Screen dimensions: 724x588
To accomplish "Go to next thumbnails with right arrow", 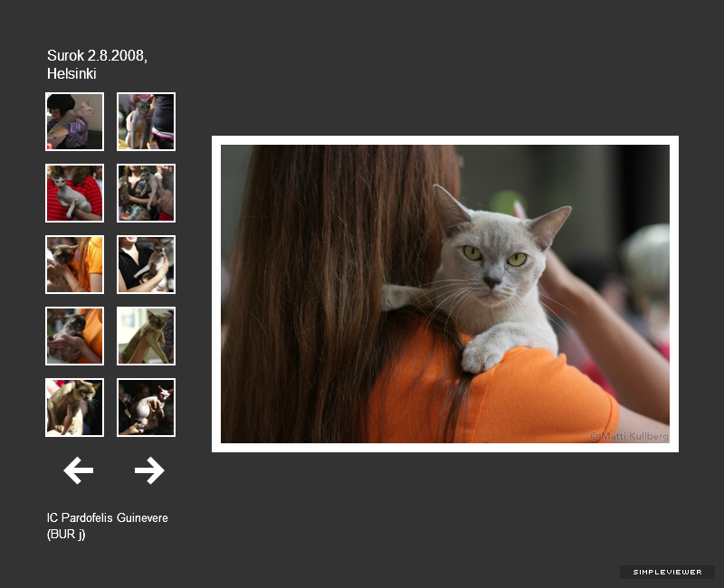I will click(149, 470).
